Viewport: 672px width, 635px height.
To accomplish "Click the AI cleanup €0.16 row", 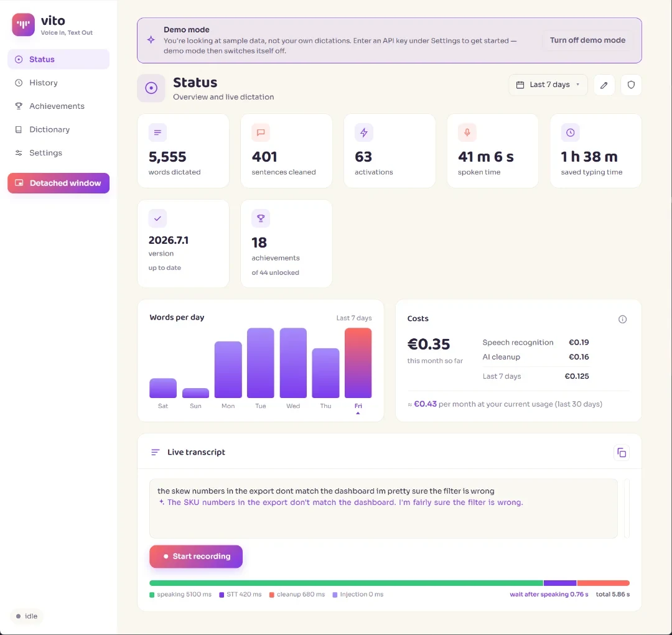I will (536, 357).
